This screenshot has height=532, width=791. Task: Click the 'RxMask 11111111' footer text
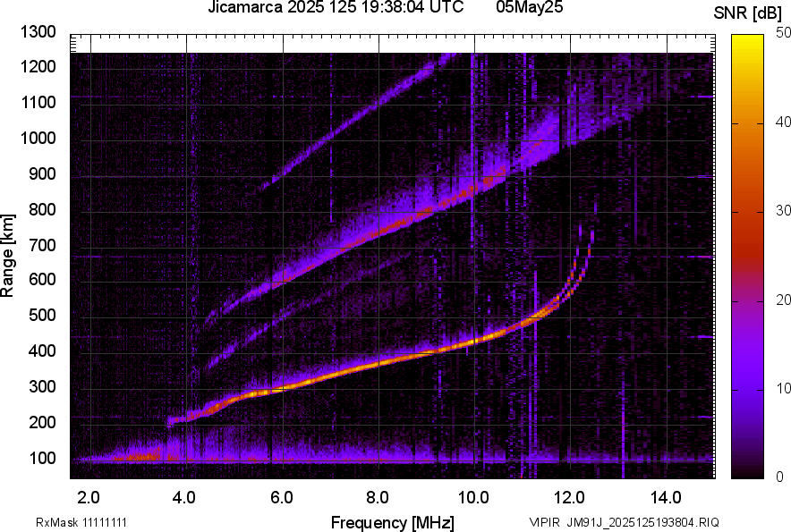[x=81, y=522]
